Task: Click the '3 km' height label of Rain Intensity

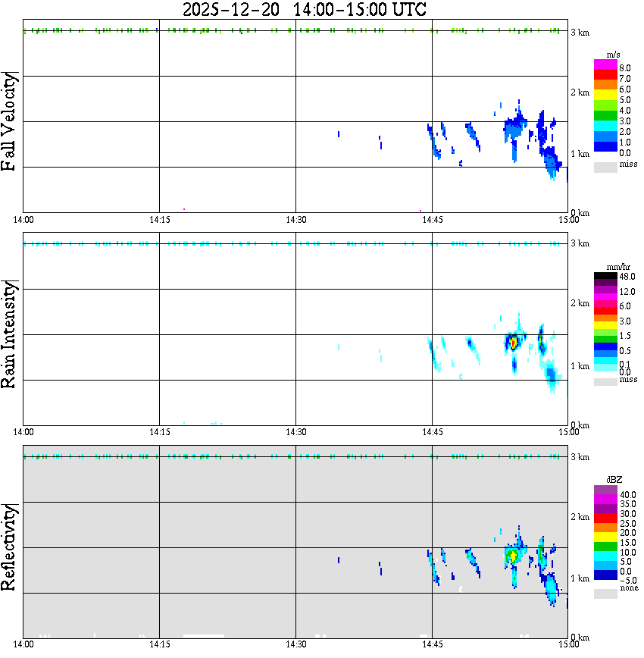Action: point(580,243)
